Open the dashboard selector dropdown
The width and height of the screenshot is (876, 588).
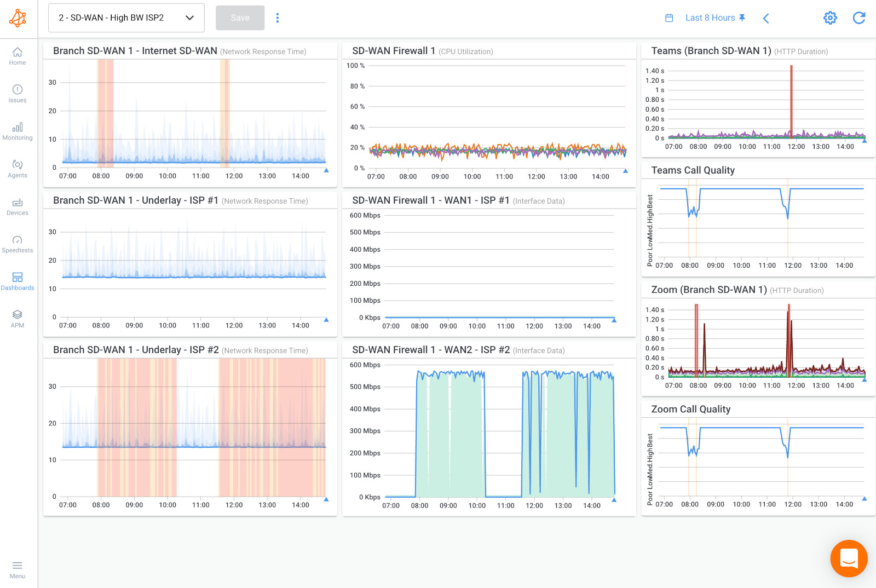126,18
